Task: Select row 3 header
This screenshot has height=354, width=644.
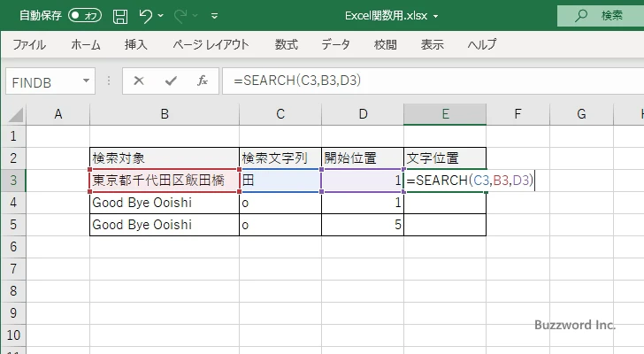Action: [x=13, y=181]
